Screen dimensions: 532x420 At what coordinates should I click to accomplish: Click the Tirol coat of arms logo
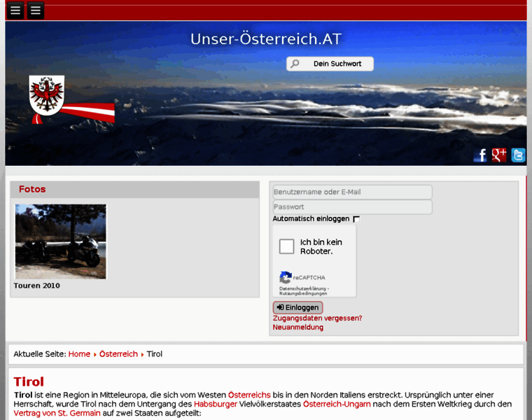point(47,95)
